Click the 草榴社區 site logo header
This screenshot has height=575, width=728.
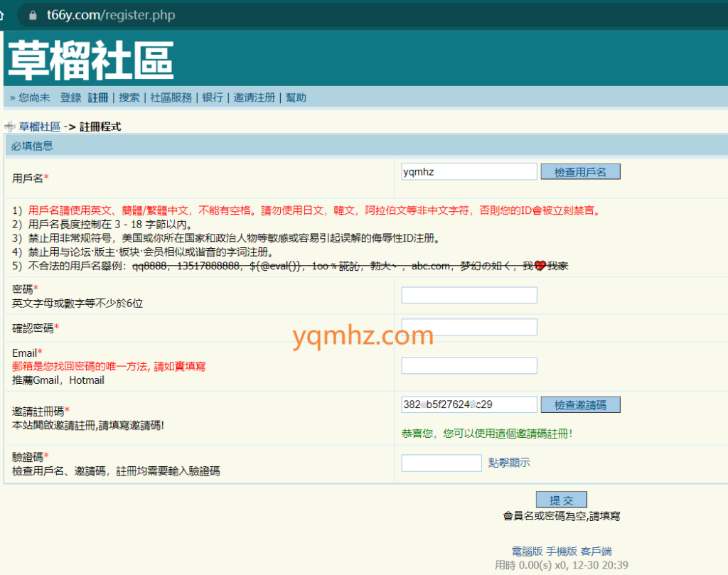[90, 60]
